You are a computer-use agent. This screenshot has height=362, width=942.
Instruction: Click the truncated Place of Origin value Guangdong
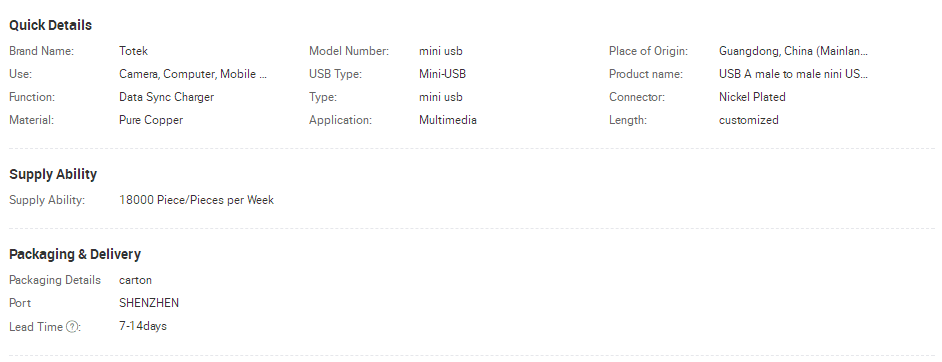point(794,51)
